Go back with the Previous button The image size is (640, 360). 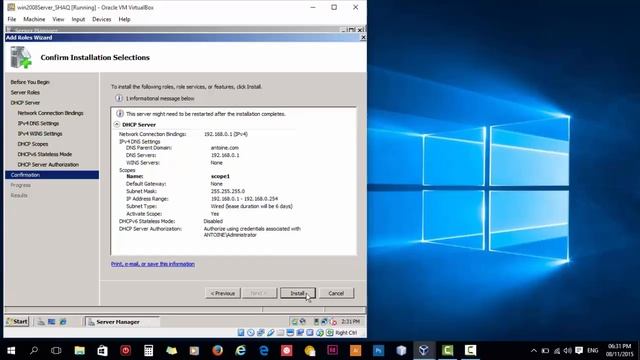pos(223,293)
